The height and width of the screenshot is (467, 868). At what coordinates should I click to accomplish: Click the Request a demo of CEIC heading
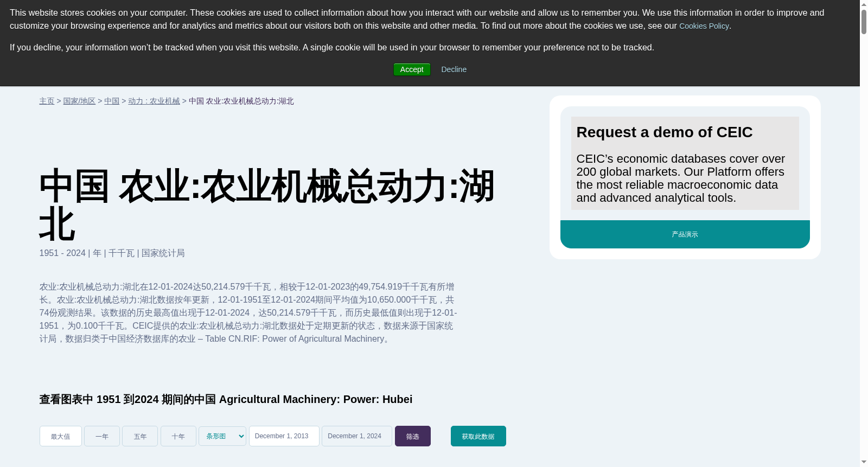click(665, 132)
